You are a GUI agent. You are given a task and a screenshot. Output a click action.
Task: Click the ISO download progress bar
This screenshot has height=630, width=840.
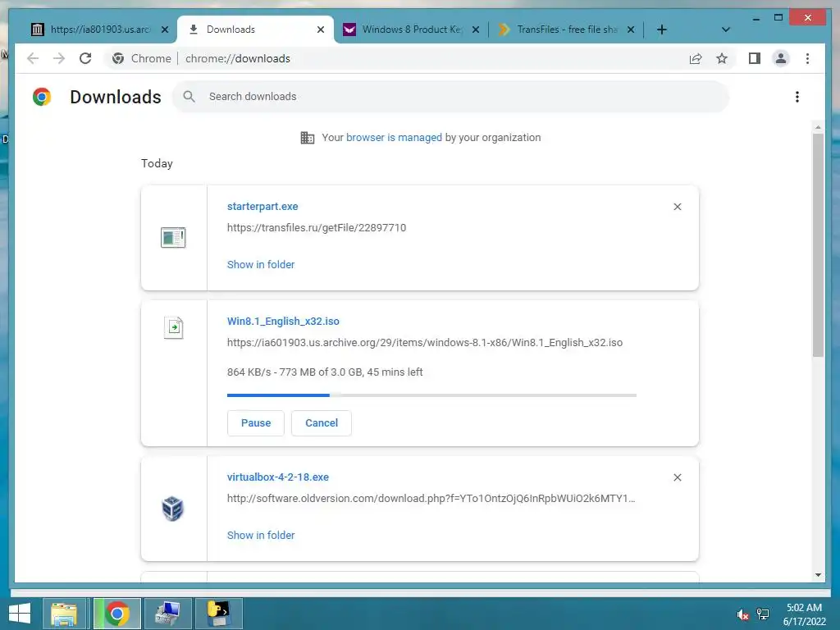(431, 395)
